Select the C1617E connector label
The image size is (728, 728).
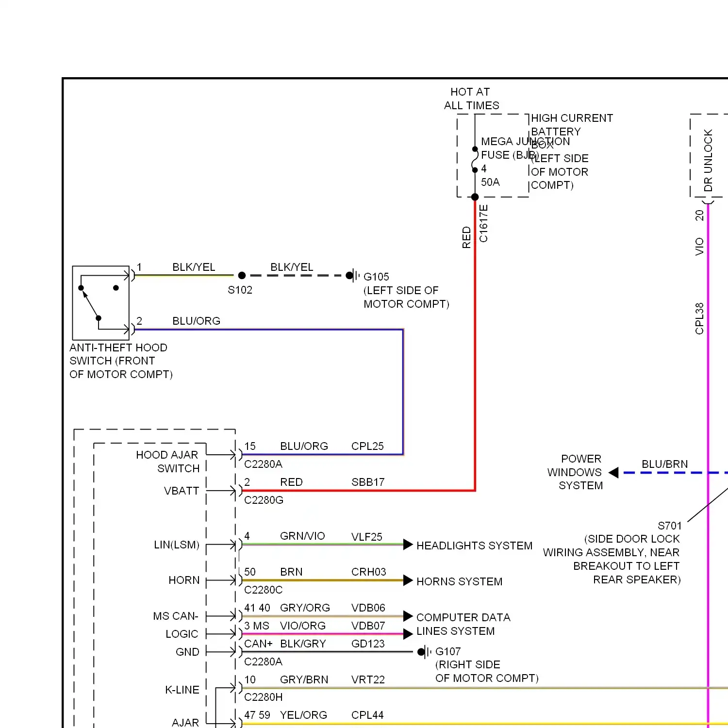click(484, 223)
